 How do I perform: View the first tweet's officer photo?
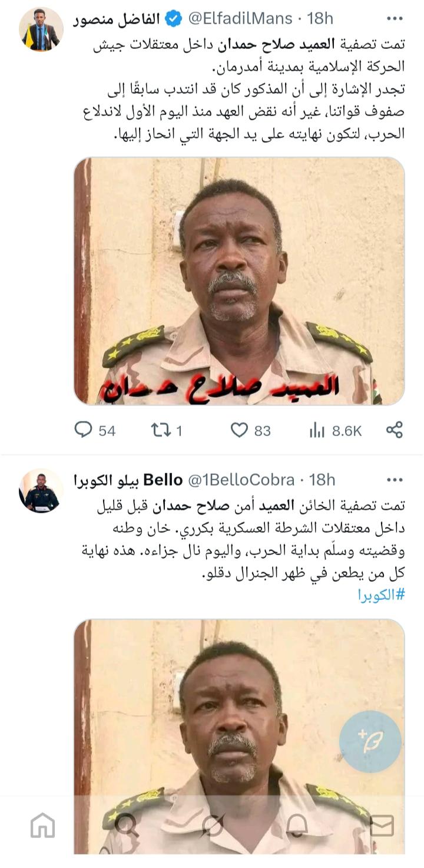pyautogui.click(x=239, y=280)
